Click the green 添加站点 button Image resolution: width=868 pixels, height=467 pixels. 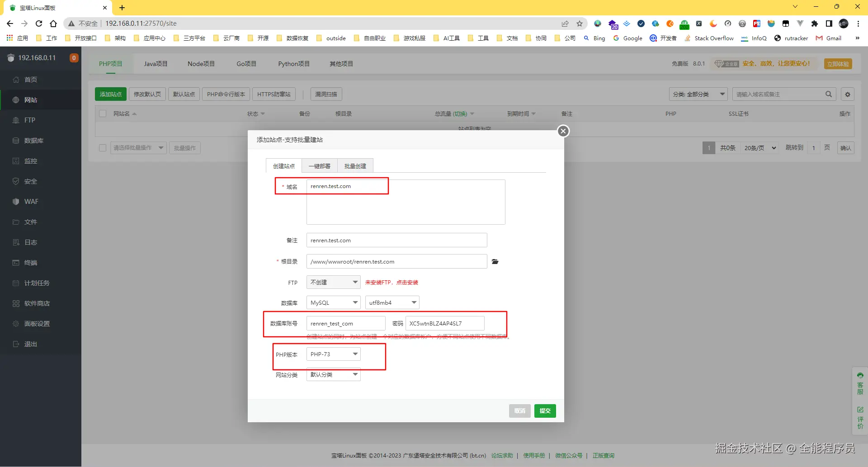pos(111,94)
